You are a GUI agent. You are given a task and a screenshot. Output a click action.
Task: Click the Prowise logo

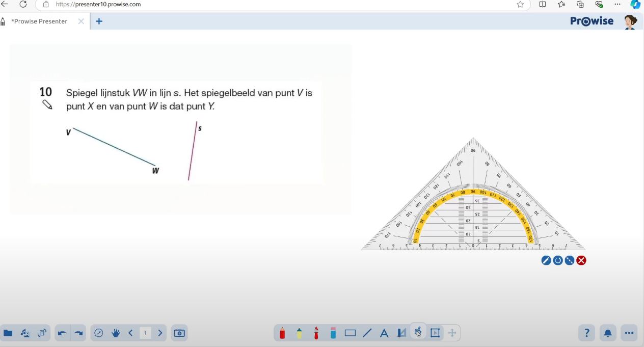point(592,21)
